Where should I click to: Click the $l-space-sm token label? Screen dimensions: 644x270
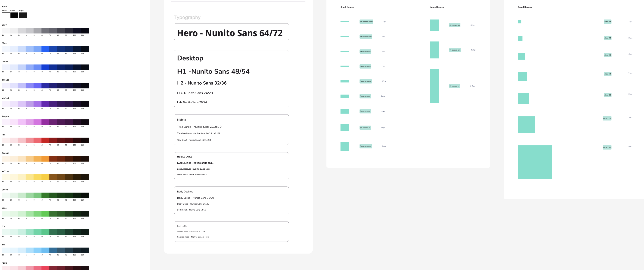[x=455, y=50]
